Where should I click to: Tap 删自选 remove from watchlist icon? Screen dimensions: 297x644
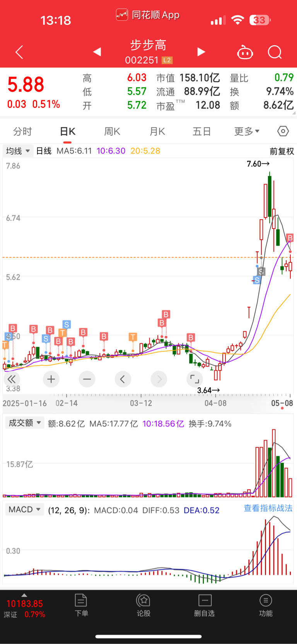pyautogui.click(x=205, y=605)
